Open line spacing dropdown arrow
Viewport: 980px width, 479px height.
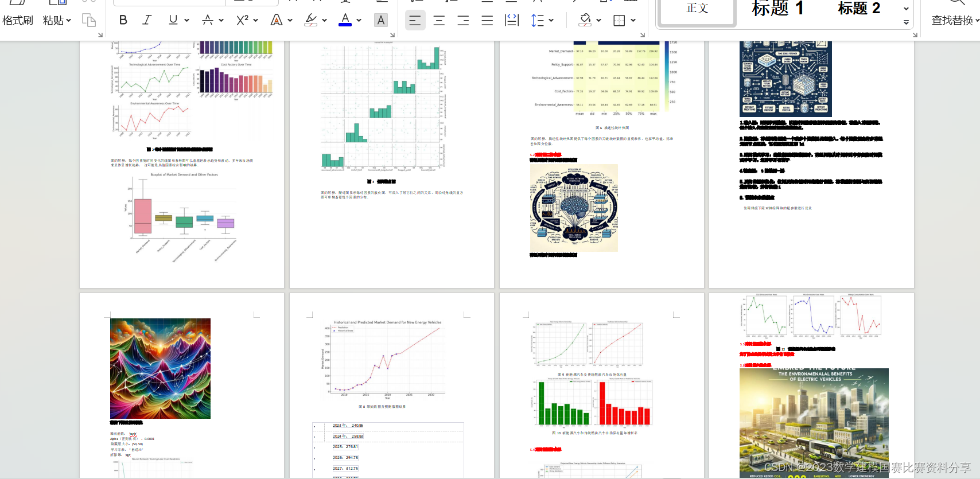pyautogui.click(x=551, y=20)
